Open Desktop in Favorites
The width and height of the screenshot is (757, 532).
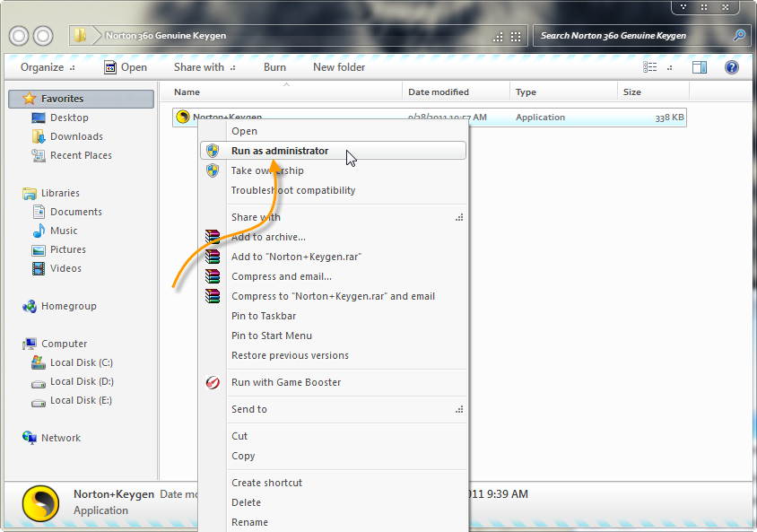[69, 118]
